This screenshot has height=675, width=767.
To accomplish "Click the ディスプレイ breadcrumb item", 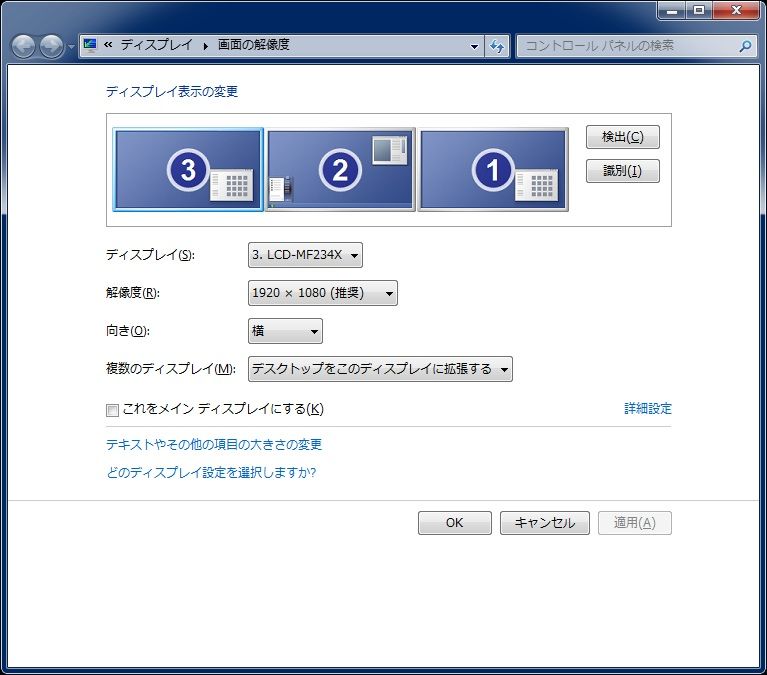I will point(157,45).
